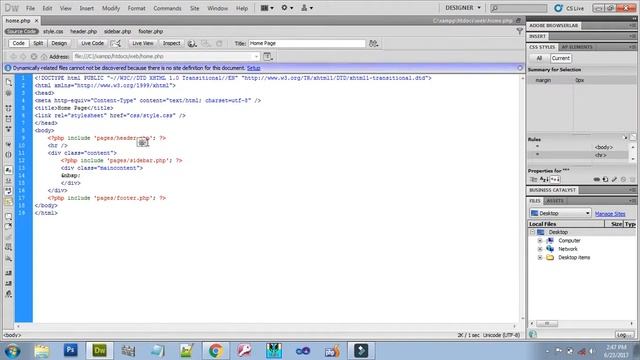
Task: Click the Format Source Code icon
Action: 9,294
